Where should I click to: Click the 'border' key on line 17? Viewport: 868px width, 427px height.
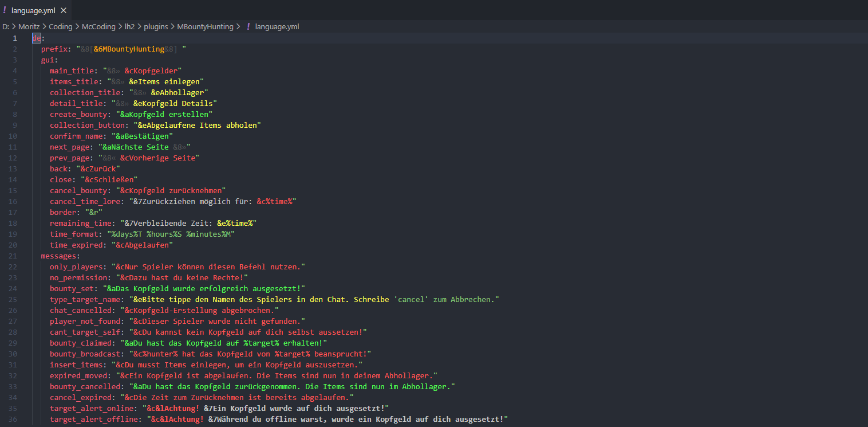[63, 212]
